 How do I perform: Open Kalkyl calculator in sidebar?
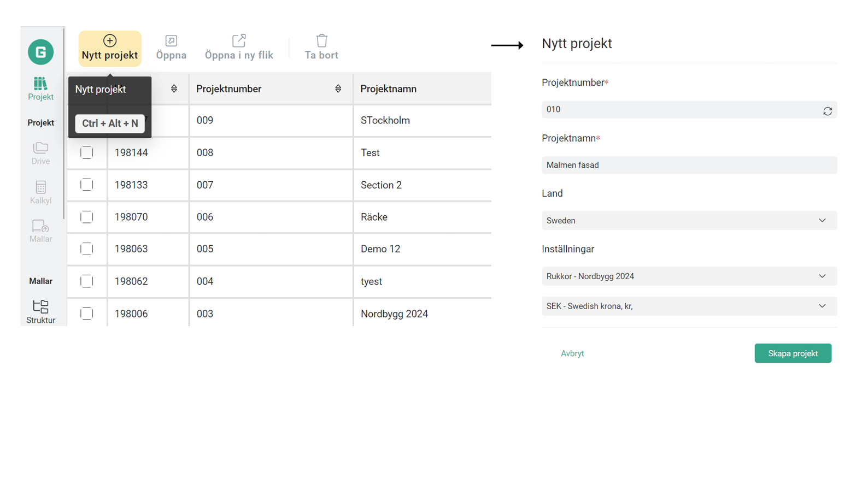tap(40, 192)
